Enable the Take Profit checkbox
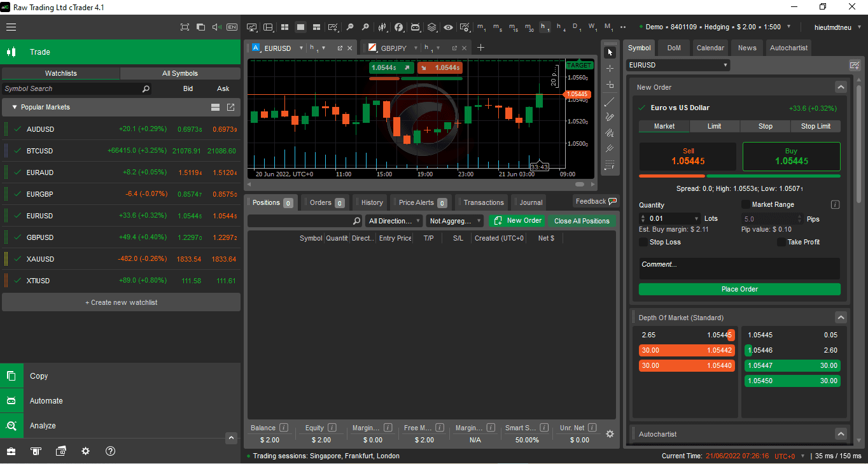Viewport: 868px width, 464px height. tap(781, 242)
